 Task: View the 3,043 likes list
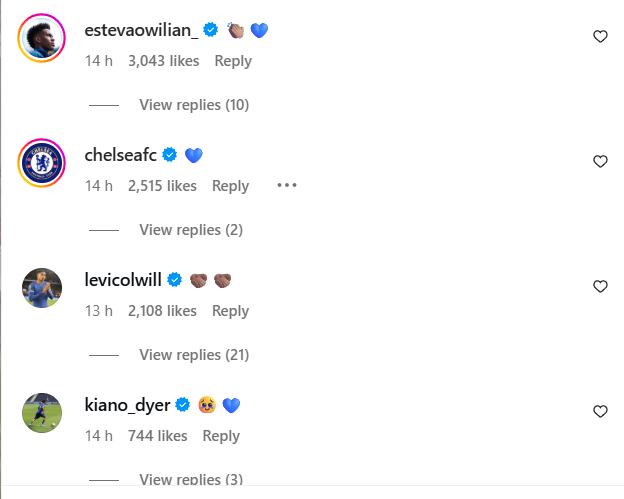click(x=163, y=61)
